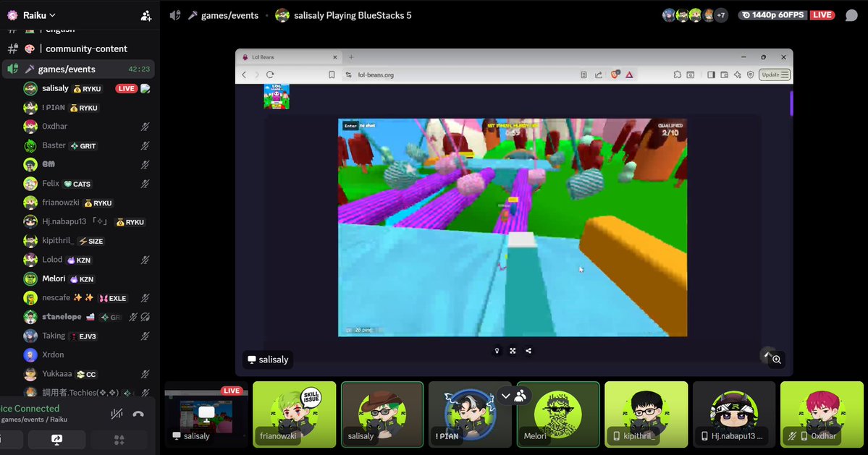Click the bookmark icon in browser toolbar
The height and width of the screenshot is (455, 868).
[x=332, y=75]
